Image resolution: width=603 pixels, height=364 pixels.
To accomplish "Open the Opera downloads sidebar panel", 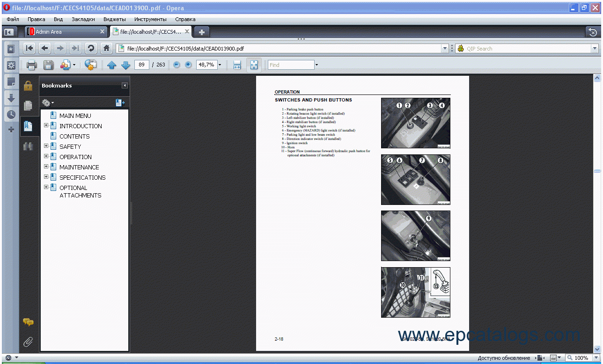I will (11, 98).
